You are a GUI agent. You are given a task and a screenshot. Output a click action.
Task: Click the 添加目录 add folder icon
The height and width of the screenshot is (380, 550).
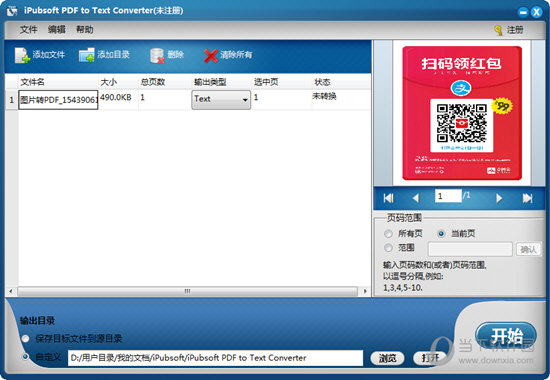87,55
